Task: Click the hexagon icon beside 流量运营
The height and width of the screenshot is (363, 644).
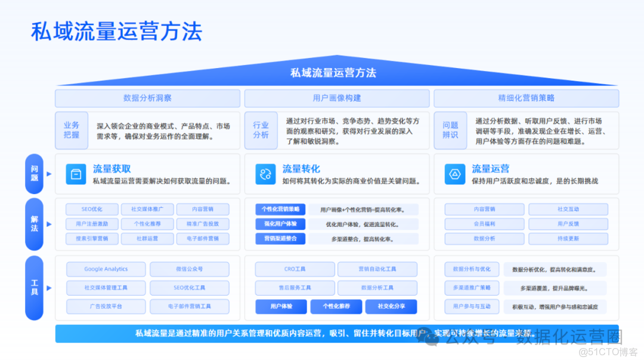Action: point(454,174)
